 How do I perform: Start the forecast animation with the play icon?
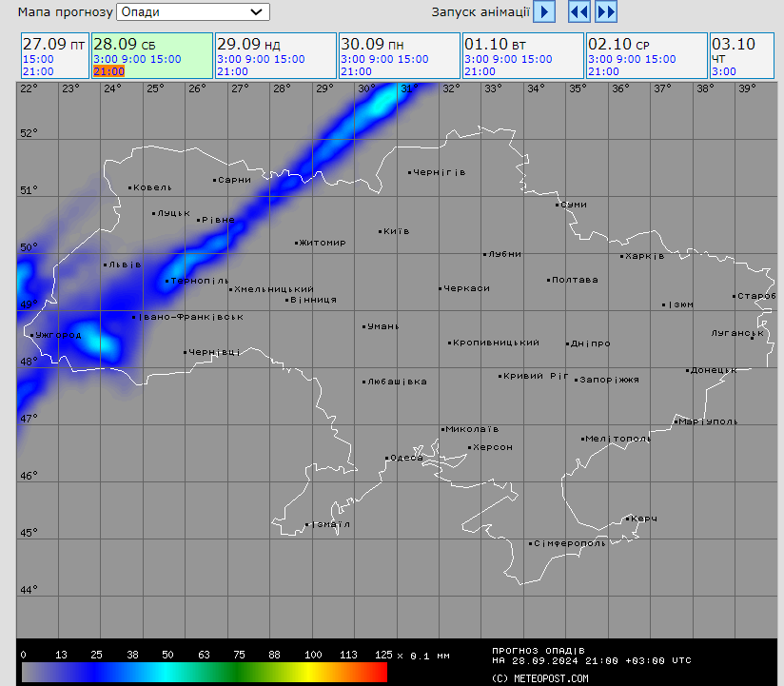542,12
